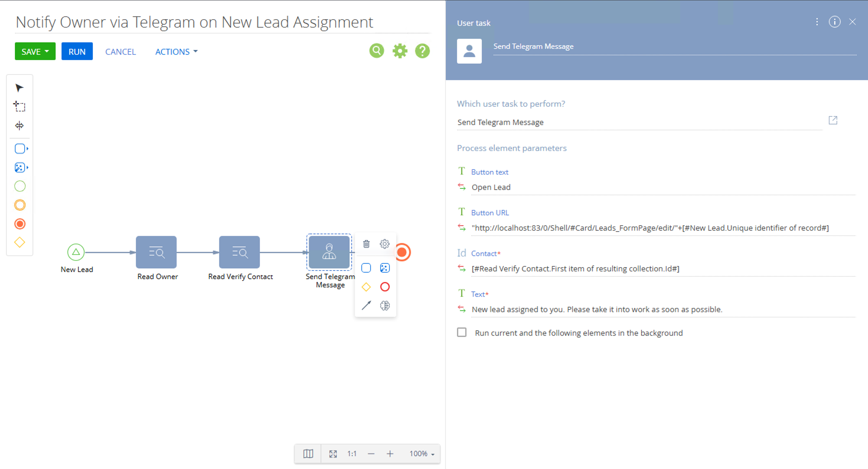Viewport: 868px width, 469px height.
Task: Open process settings green gear icon
Action: pos(400,51)
